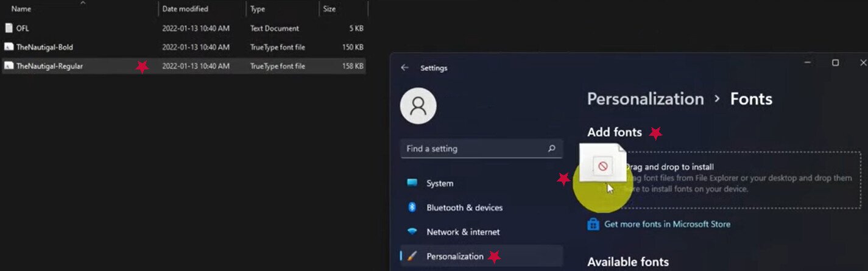Click the TheNautigal-Bold font file icon
Screen dimensions: 868x271
9,47
